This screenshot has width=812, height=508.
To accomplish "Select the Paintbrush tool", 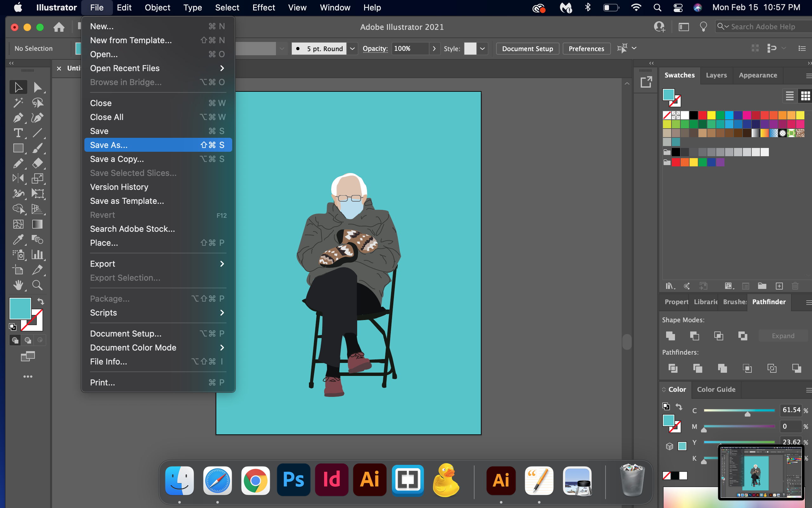I will point(37,148).
